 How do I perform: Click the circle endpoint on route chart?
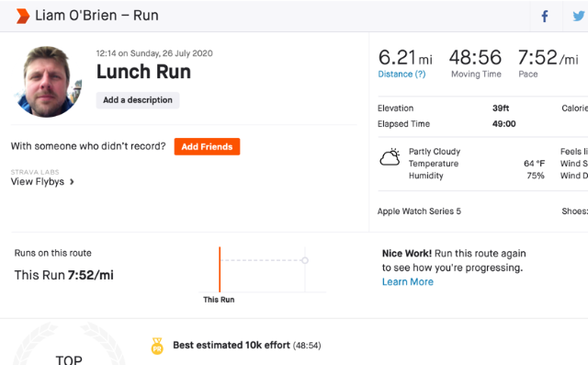tap(305, 260)
